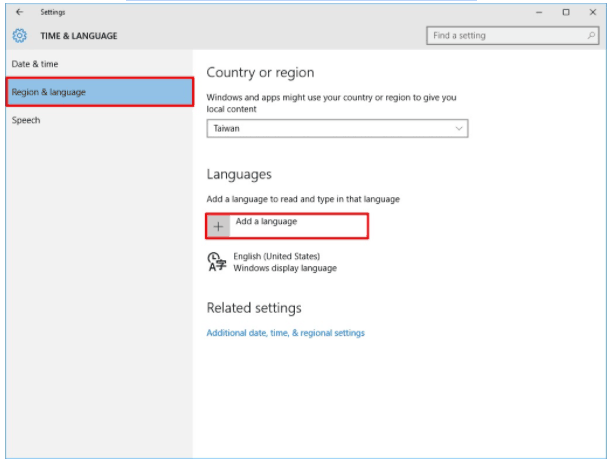
Task: Click the Related settings heading
Action: click(254, 308)
